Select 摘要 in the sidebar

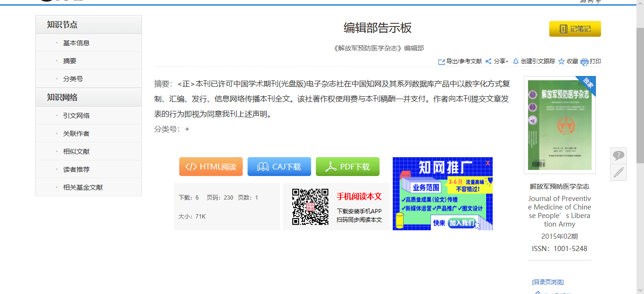pyautogui.click(x=70, y=61)
